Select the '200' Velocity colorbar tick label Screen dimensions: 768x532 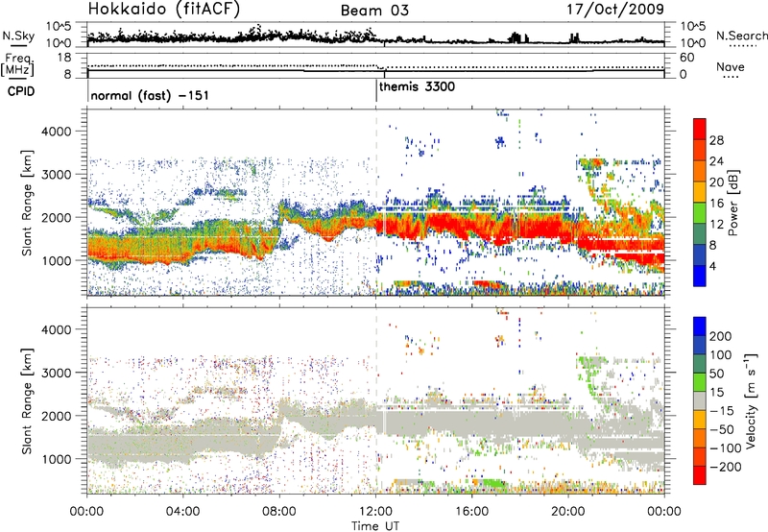[x=721, y=336]
